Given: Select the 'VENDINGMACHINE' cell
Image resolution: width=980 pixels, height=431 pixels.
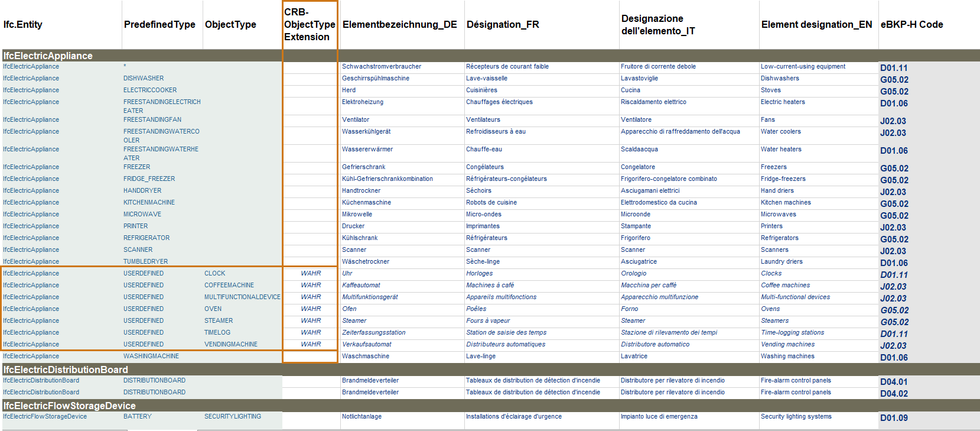Looking at the screenshot, I should pos(231,344).
